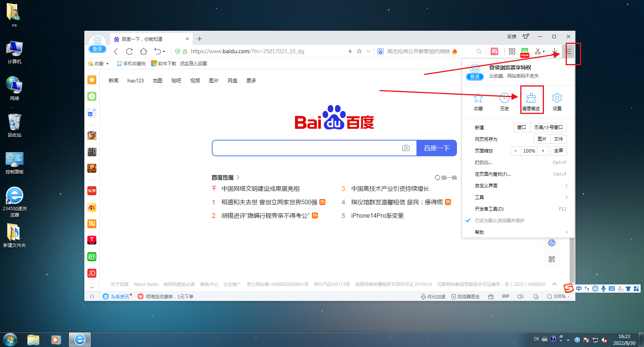The width and height of the screenshot is (644, 347).
Task: Click the 百度一下 search button
Action: click(437, 148)
